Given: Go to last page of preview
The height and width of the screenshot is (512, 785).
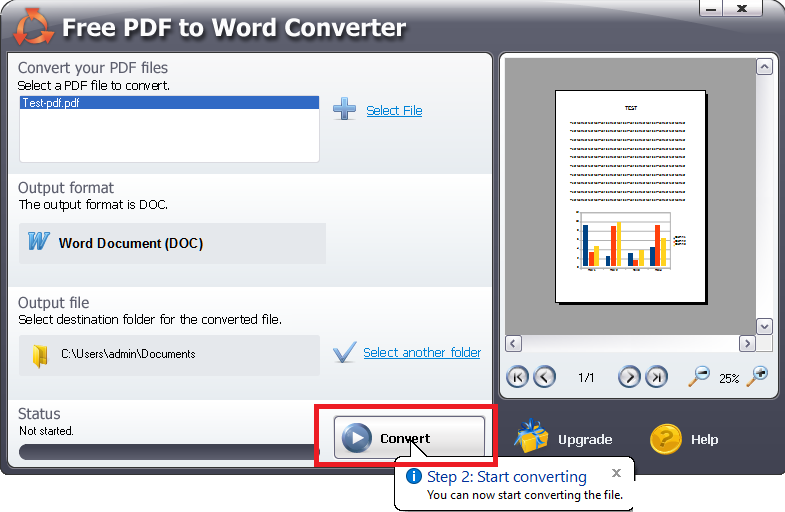Looking at the screenshot, I should 656,377.
